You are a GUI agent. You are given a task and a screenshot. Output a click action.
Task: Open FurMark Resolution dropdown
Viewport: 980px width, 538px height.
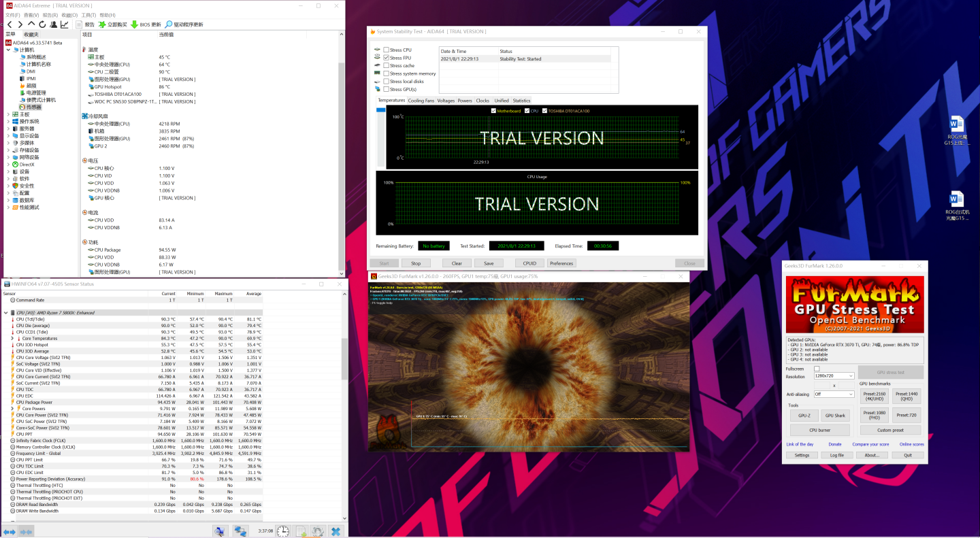click(x=834, y=376)
